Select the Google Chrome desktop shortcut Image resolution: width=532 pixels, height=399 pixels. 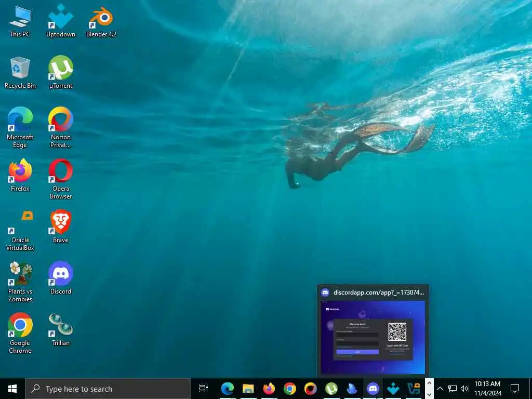[x=20, y=334]
